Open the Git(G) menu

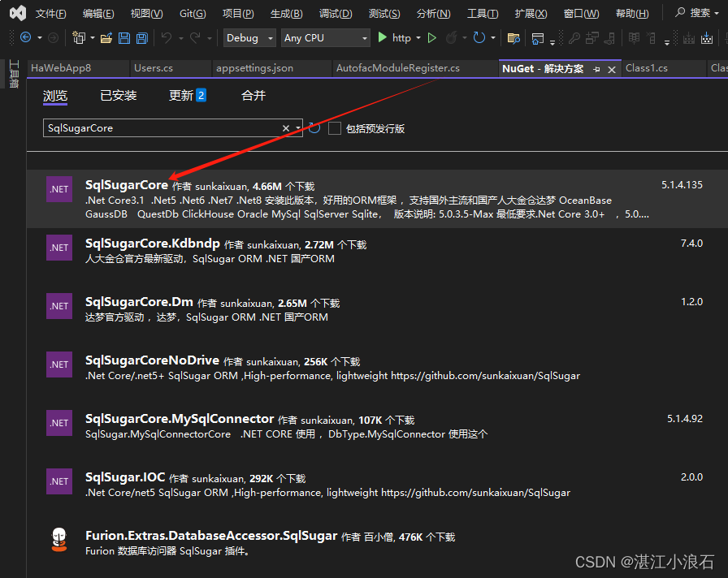tap(193, 14)
